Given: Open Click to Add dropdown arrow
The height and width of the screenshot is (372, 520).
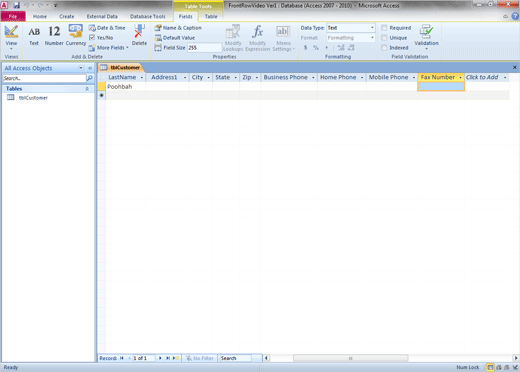Looking at the screenshot, I should [505, 77].
